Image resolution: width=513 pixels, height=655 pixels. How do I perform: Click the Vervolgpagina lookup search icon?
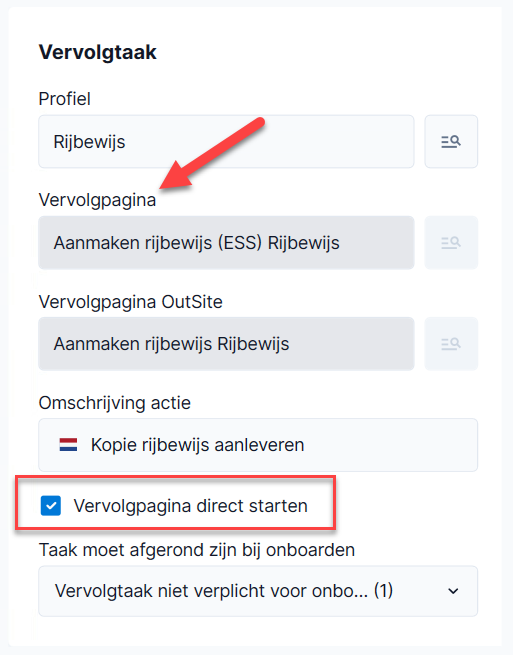pos(451,243)
